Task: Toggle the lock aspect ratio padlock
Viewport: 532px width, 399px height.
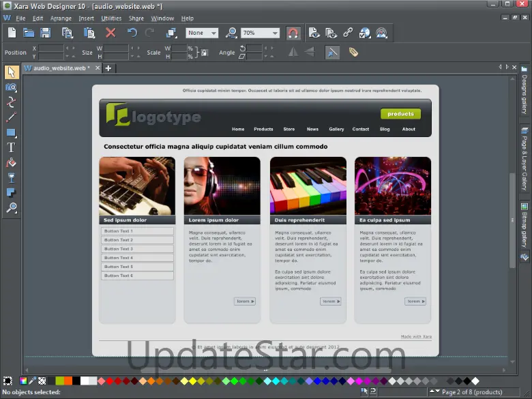Action: (203, 53)
